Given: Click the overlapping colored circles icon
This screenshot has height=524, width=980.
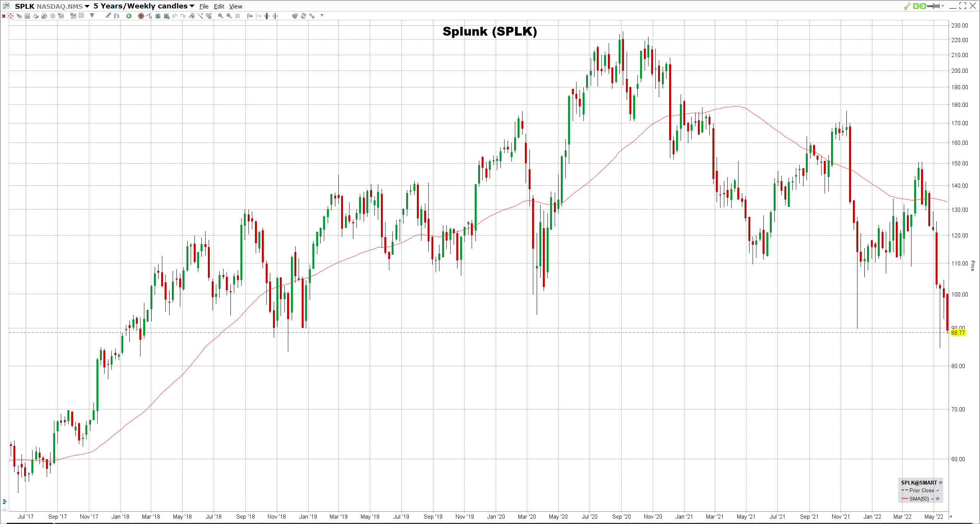Looking at the screenshot, I should point(295,16).
